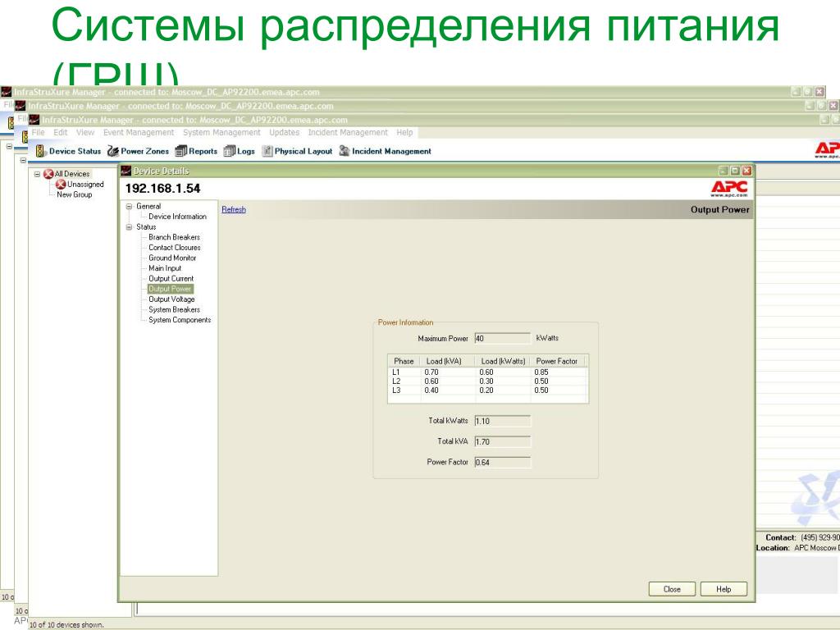Select the Unassigned device group
This screenshot has width=840, height=630.
85,185
